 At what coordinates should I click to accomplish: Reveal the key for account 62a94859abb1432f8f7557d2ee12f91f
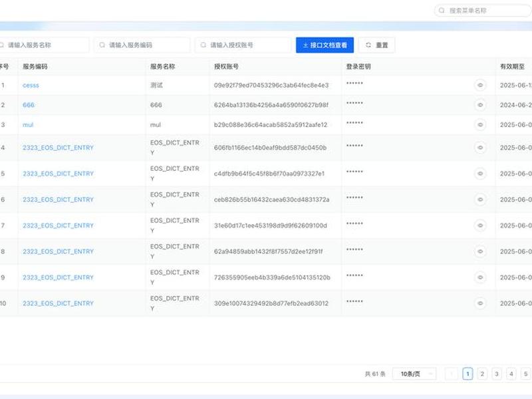(x=480, y=251)
